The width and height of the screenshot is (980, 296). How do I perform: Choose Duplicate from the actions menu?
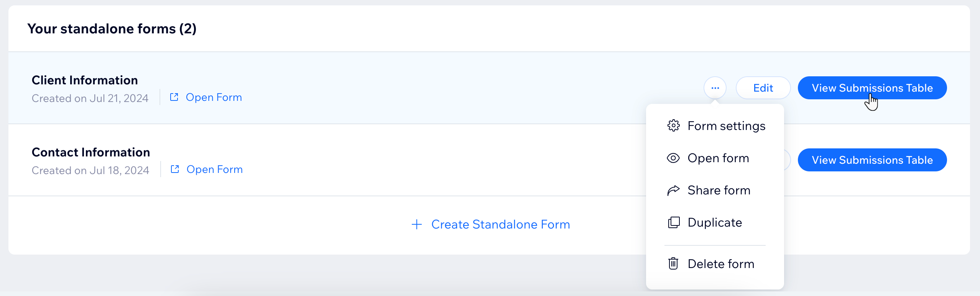(715, 222)
